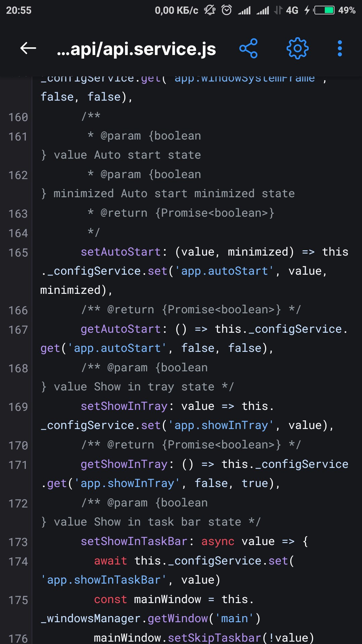Tap the async keyword on line 173

218,541
